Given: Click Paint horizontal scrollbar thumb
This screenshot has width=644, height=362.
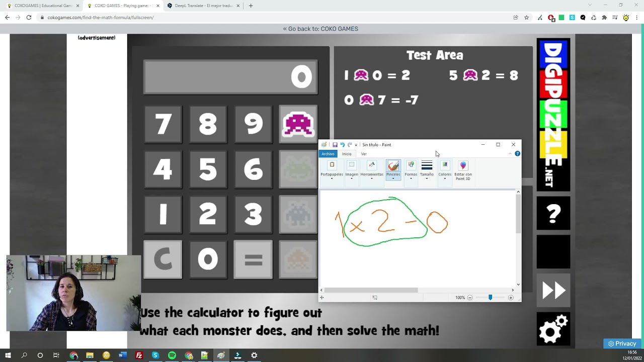Looking at the screenshot, I should (x=371, y=290).
